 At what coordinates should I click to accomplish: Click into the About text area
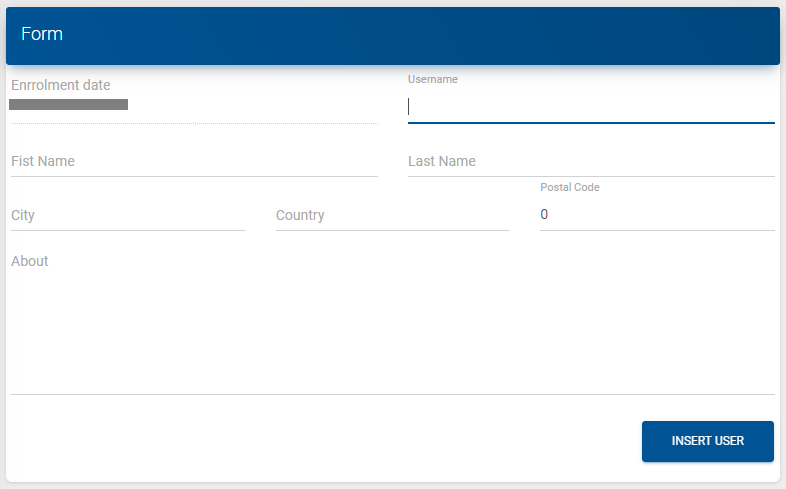pyautogui.click(x=392, y=323)
